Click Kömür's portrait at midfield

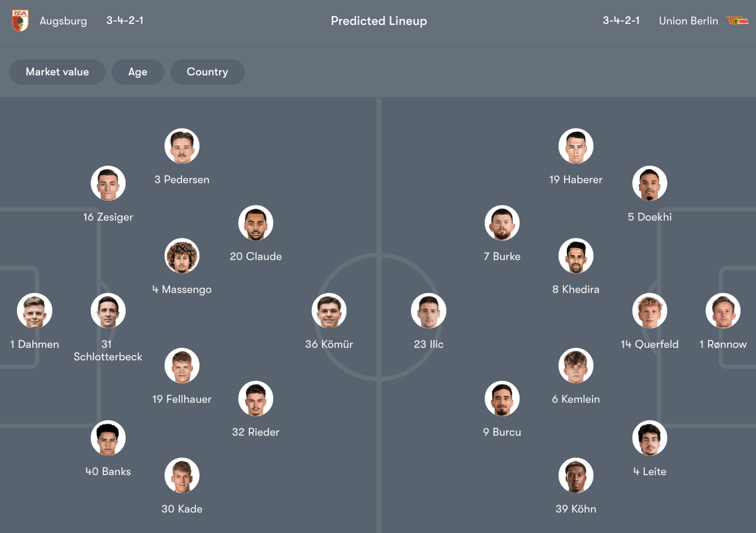click(329, 311)
